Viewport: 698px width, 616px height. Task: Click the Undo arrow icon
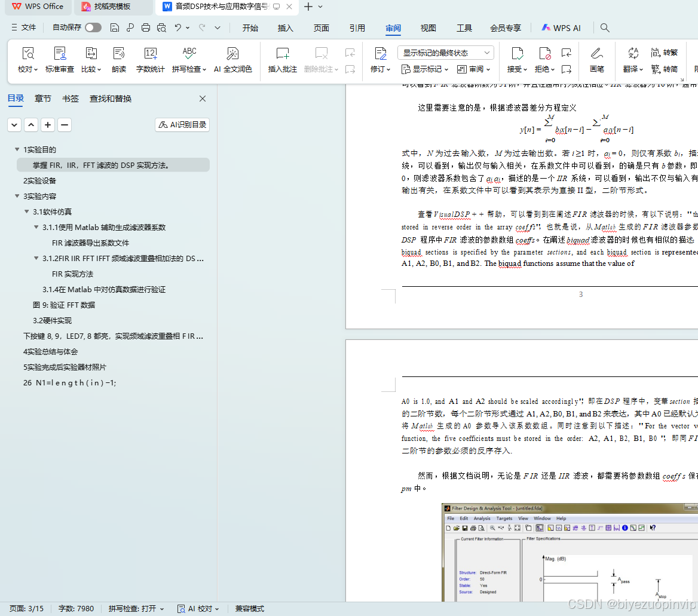(x=177, y=27)
